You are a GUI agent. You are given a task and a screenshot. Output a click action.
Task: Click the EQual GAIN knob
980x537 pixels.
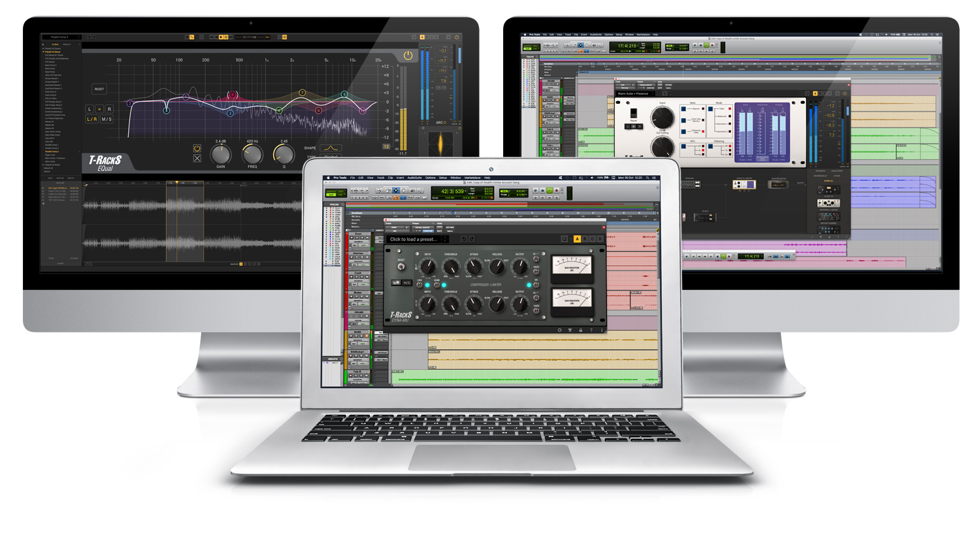(221, 155)
